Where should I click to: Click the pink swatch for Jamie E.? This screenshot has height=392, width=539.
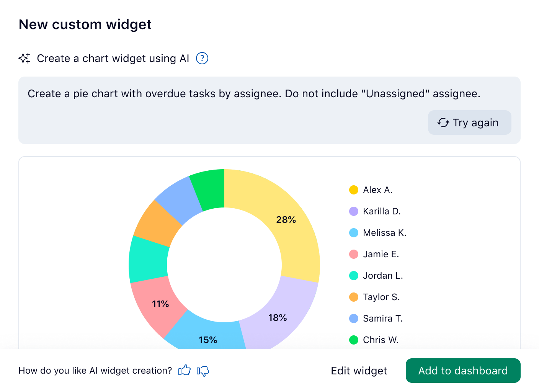pyautogui.click(x=353, y=254)
